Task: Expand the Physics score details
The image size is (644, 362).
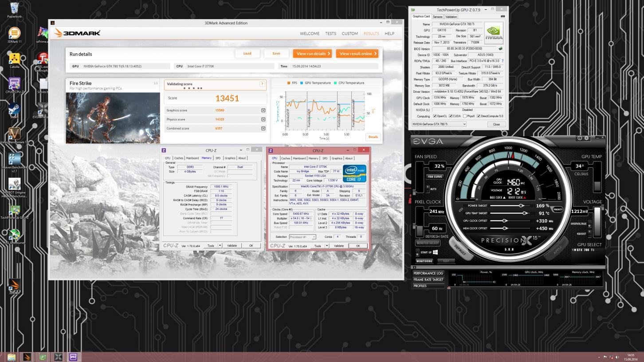Action: (263, 119)
